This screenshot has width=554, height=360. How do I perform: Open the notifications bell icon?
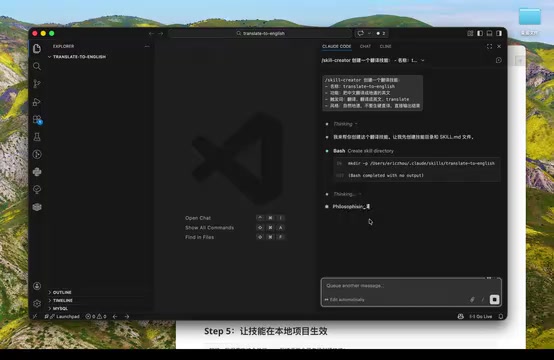[501, 317]
